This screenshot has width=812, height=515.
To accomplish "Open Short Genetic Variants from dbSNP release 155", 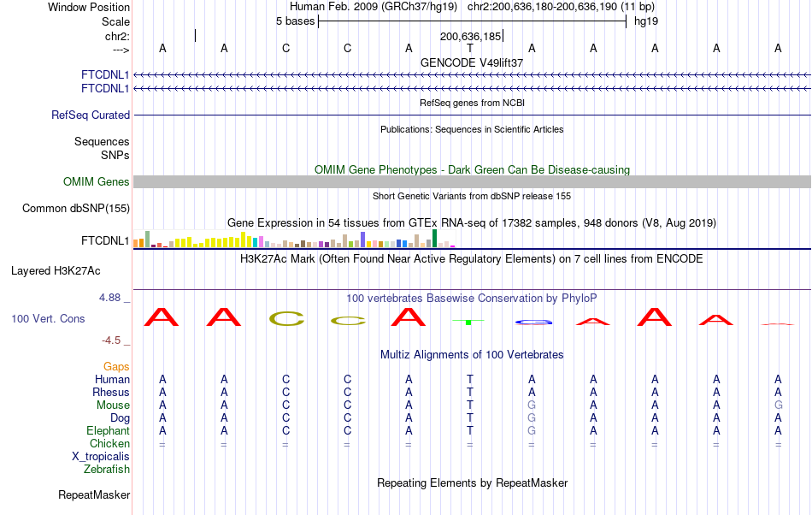I will (472, 196).
